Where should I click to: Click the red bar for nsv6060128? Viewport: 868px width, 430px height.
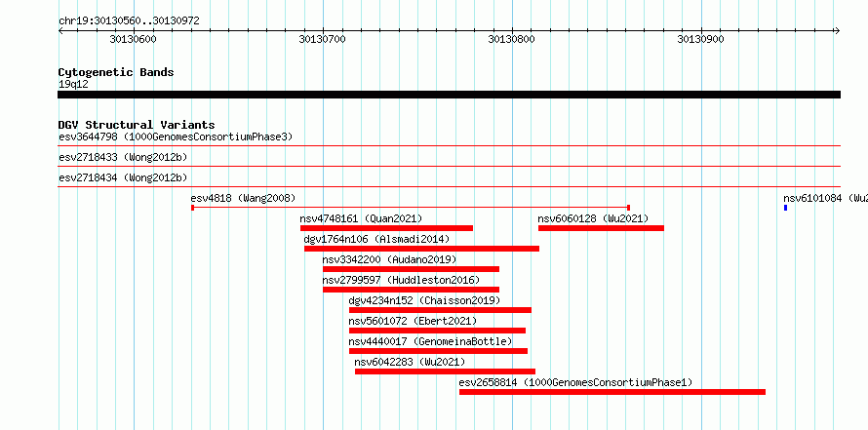(x=601, y=228)
